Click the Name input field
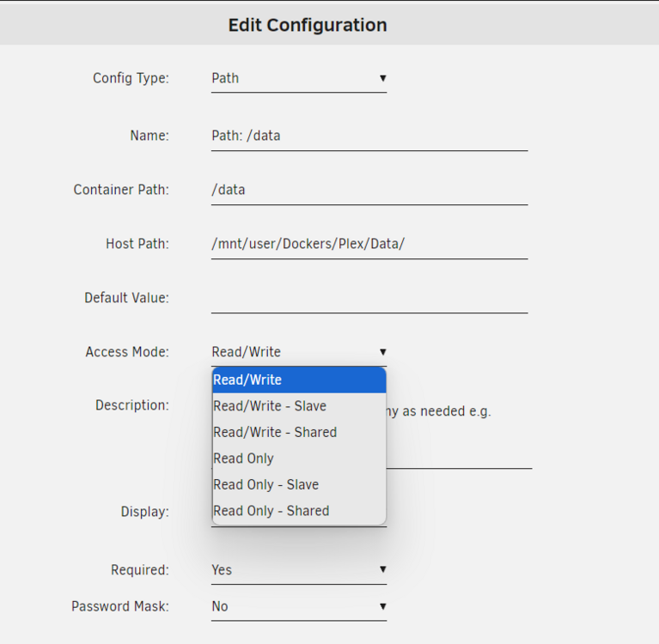659x644 pixels. pos(369,137)
